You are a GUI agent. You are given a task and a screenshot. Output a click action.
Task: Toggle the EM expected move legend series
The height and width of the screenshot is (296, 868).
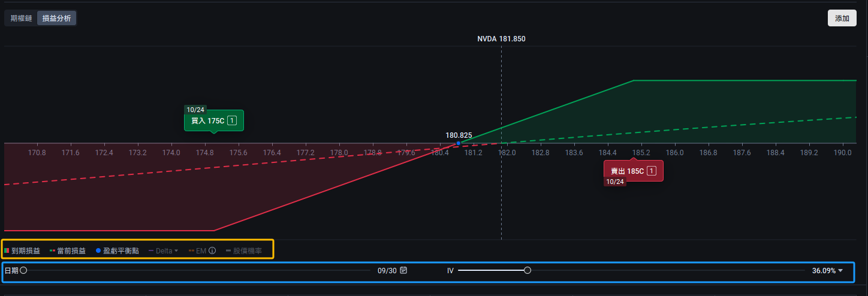197,250
